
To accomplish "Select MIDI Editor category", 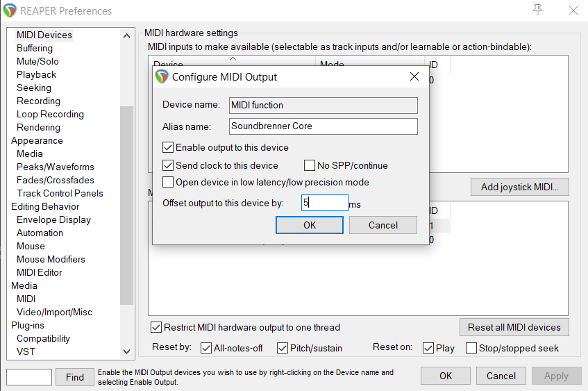I will point(39,272).
